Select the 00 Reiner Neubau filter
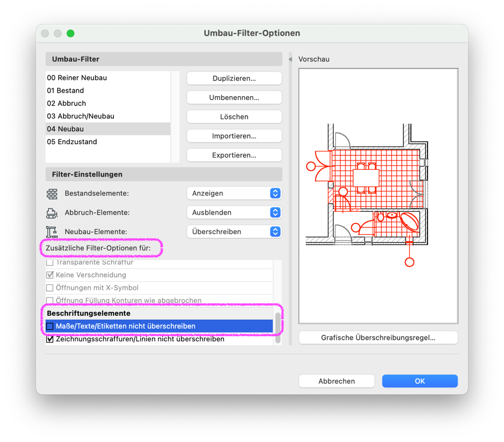The image size is (504, 442). pos(108,78)
